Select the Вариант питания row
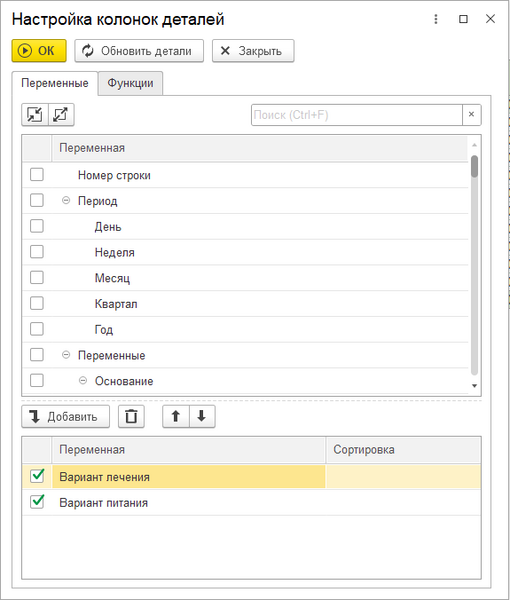Screen dimensions: 510x600 [251, 502]
